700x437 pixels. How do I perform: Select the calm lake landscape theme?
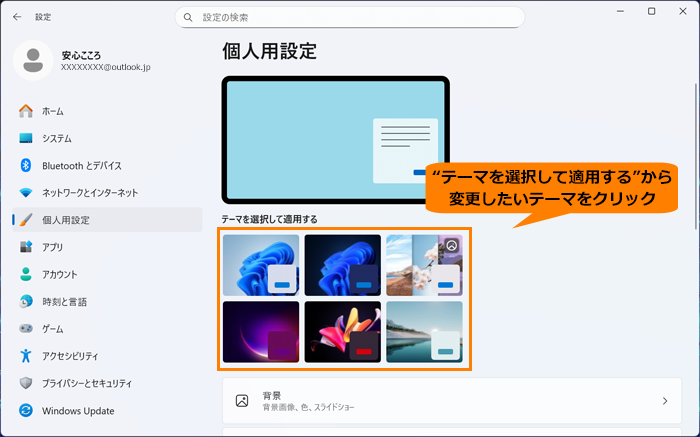pos(425,332)
